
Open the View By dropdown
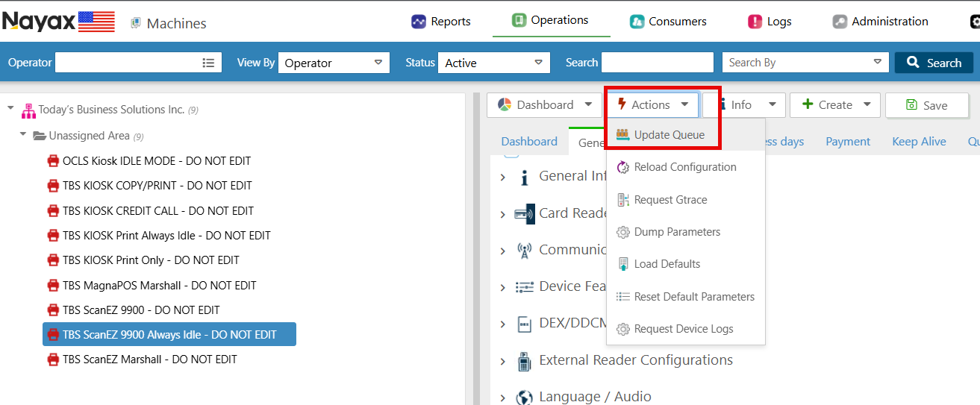(x=334, y=63)
